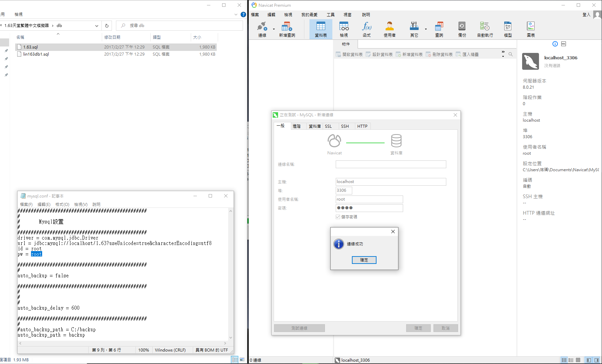Click the 搜尋 db search box in File Explorer

(179, 26)
